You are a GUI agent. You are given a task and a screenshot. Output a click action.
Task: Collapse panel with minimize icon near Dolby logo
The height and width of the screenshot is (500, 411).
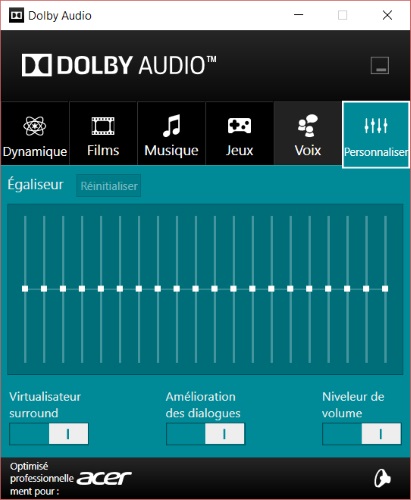pos(380,65)
